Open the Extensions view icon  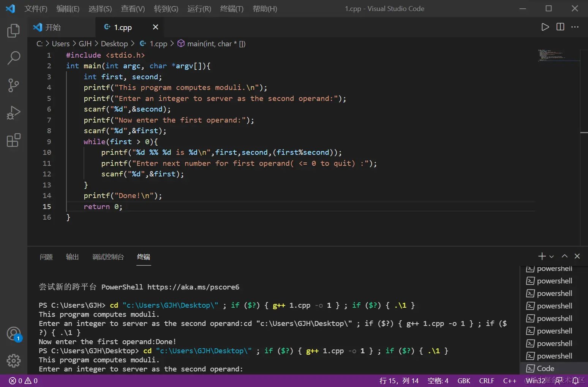(14, 140)
